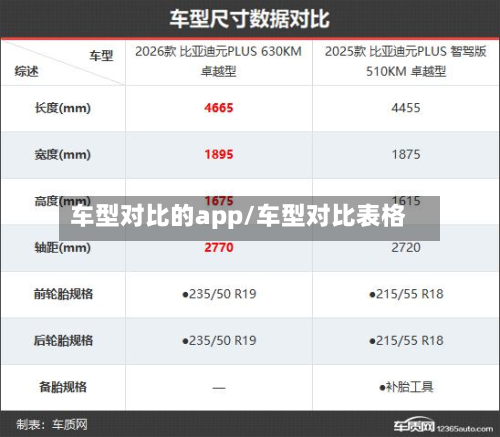The image size is (500, 437).
Task: Click 235/50 R19 in the 前轮胎规格 row
Action: (x=219, y=294)
